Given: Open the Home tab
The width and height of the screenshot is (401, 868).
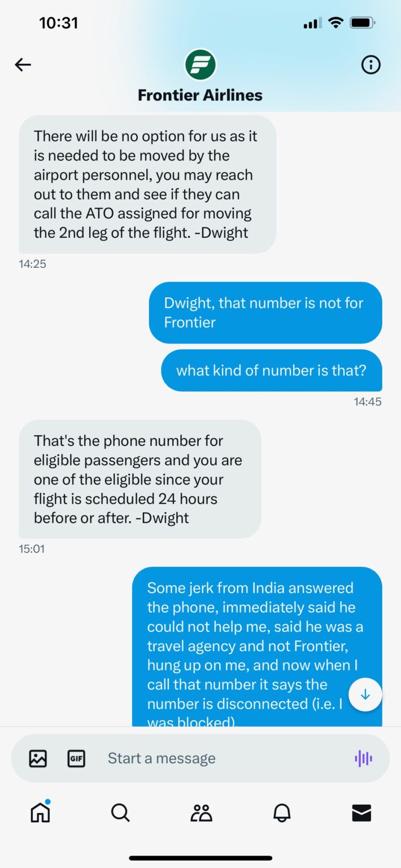Looking at the screenshot, I should point(40,812).
